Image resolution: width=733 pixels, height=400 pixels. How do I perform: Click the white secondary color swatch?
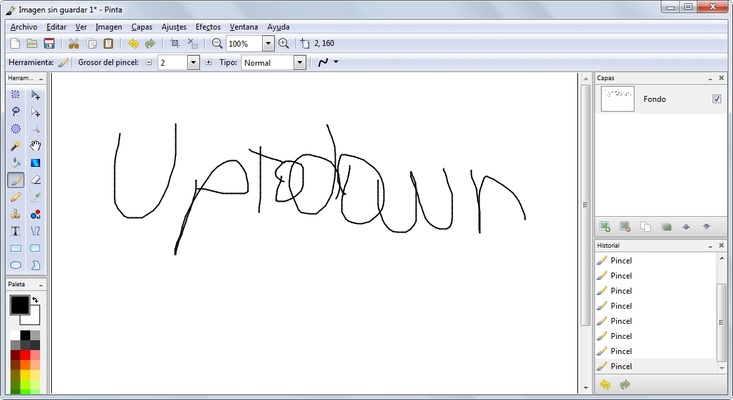coord(35,319)
